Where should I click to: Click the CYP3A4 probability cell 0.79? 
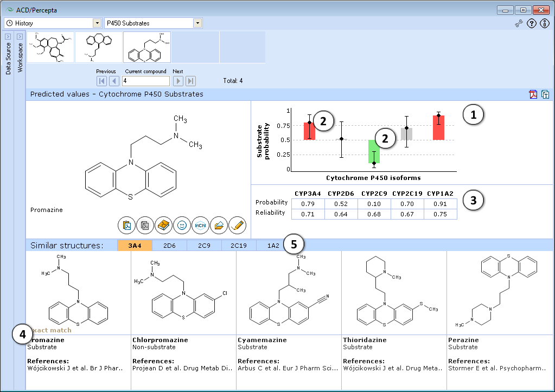click(x=308, y=204)
